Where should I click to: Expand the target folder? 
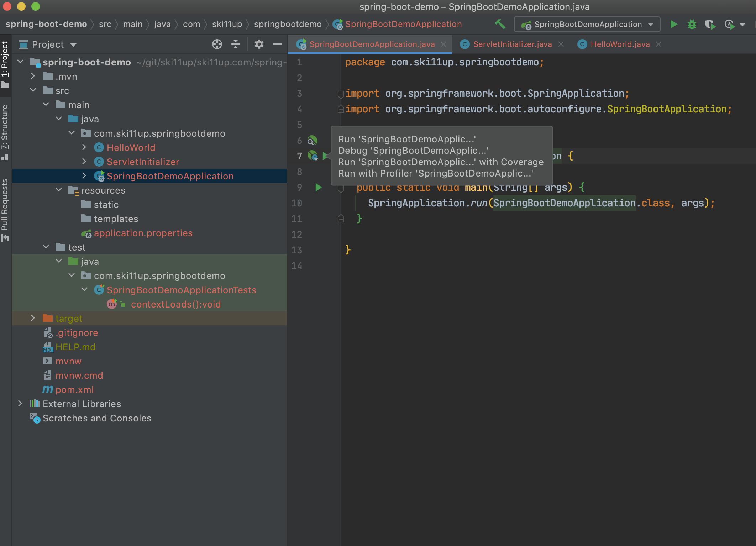tap(33, 318)
